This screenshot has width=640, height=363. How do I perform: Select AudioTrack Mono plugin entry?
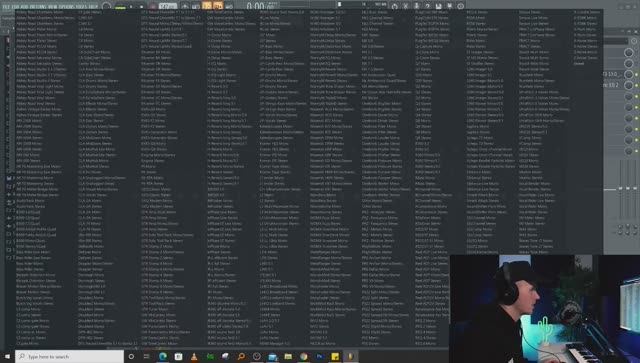(x=30, y=201)
